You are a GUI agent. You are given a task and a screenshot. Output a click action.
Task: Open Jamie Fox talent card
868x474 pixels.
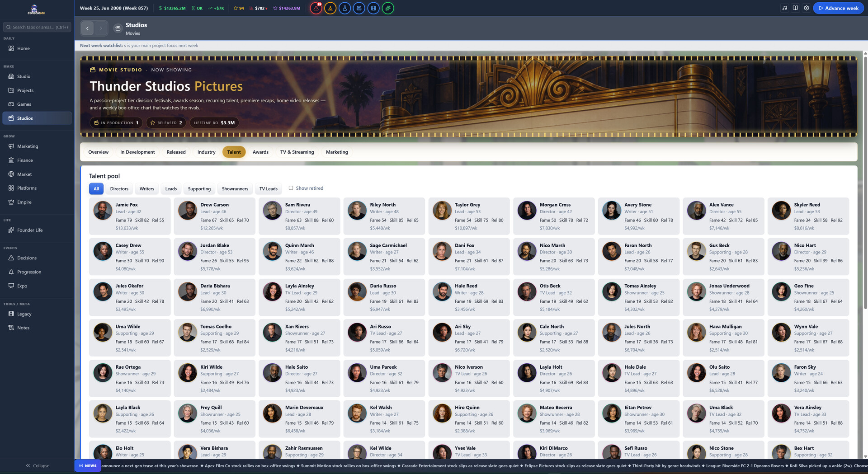[x=130, y=216]
